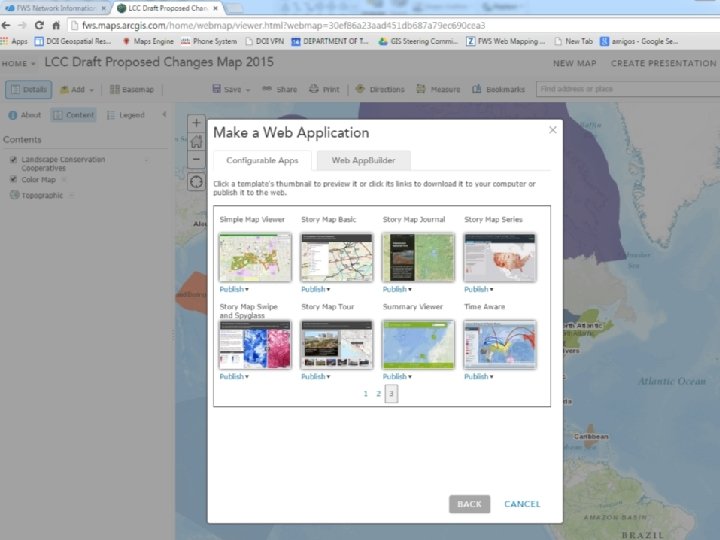720x540 pixels.
Task: Zoom in with the map plus button
Action: click(x=196, y=123)
